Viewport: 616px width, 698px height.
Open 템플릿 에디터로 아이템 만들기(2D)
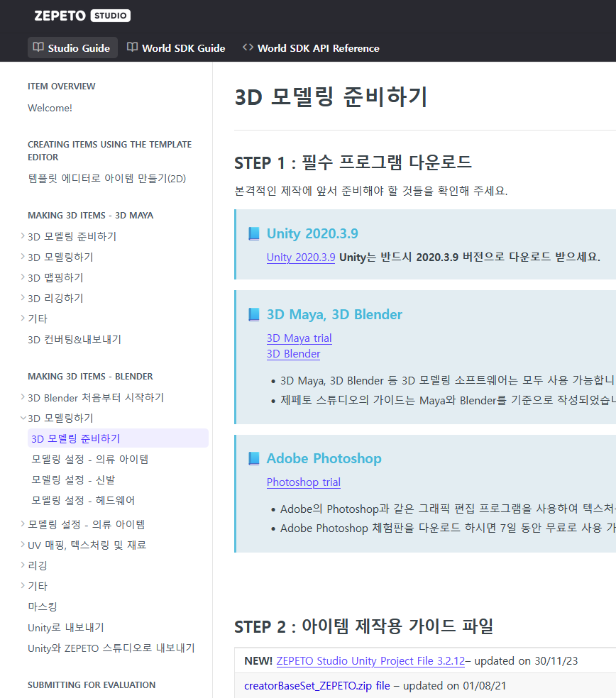pos(107,179)
